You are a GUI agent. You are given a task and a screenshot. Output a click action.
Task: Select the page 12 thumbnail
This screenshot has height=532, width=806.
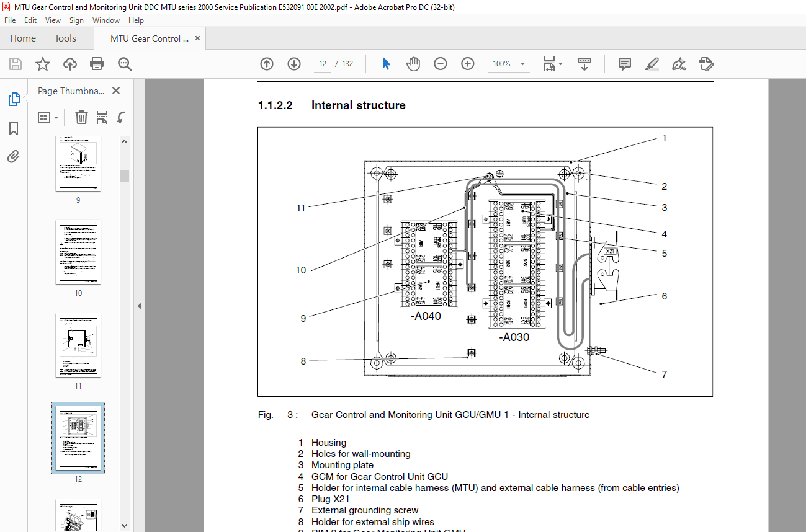pyautogui.click(x=78, y=438)
